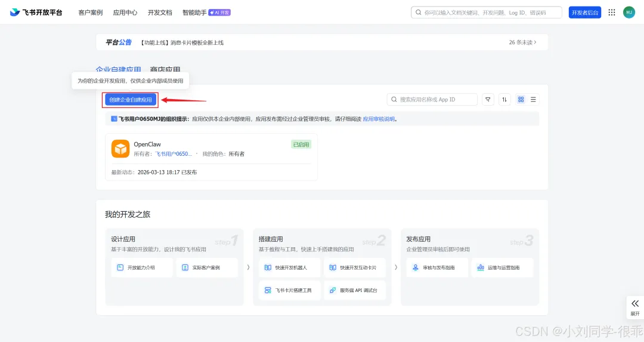Viewport: 644px width, 342px height.
Task: Click the chevron between 搭建应用 and 发布应用
Action: (x=396, y=267)
